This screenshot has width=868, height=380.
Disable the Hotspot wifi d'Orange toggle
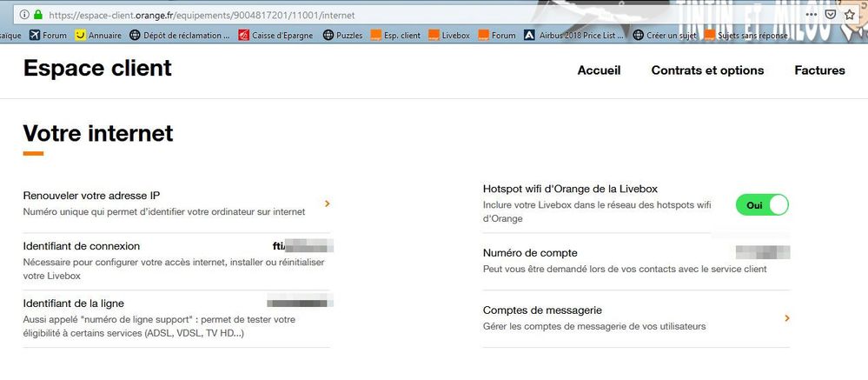click(762, 205)
